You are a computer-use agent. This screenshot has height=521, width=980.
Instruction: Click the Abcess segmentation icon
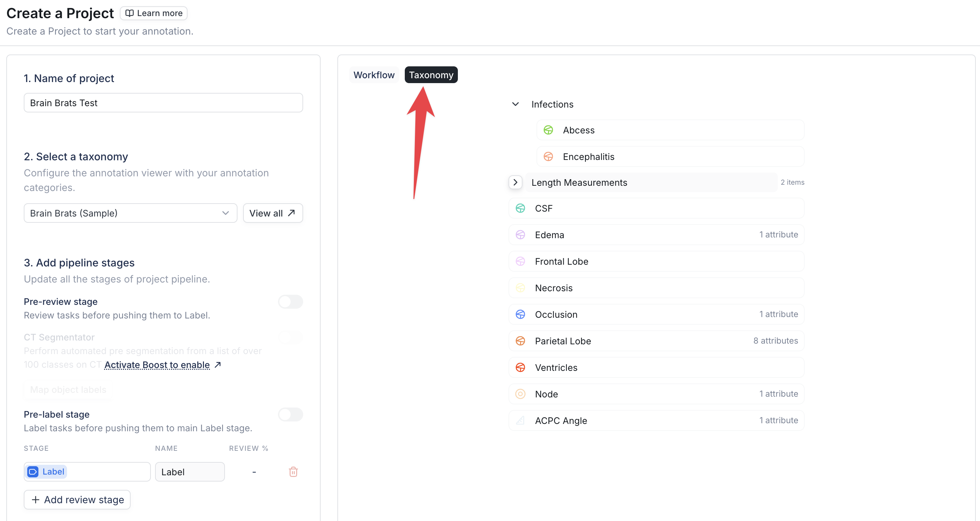pos(548,130)
